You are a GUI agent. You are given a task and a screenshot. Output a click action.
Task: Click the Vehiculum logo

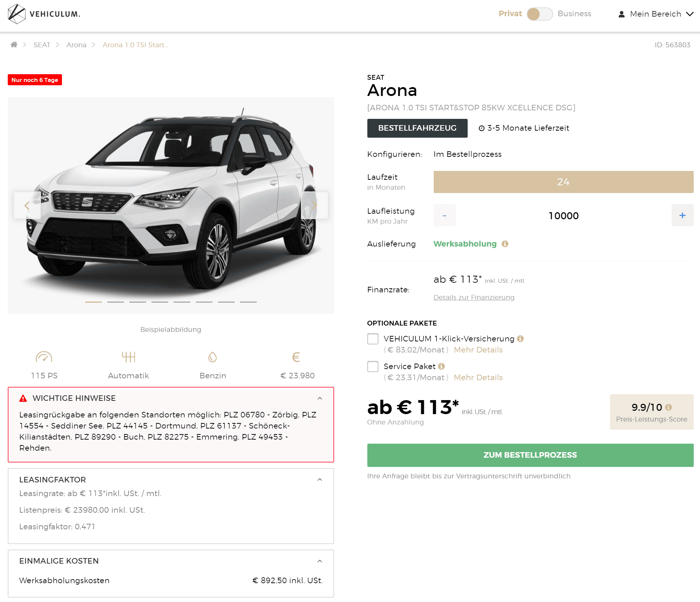(x=44, y=14)
